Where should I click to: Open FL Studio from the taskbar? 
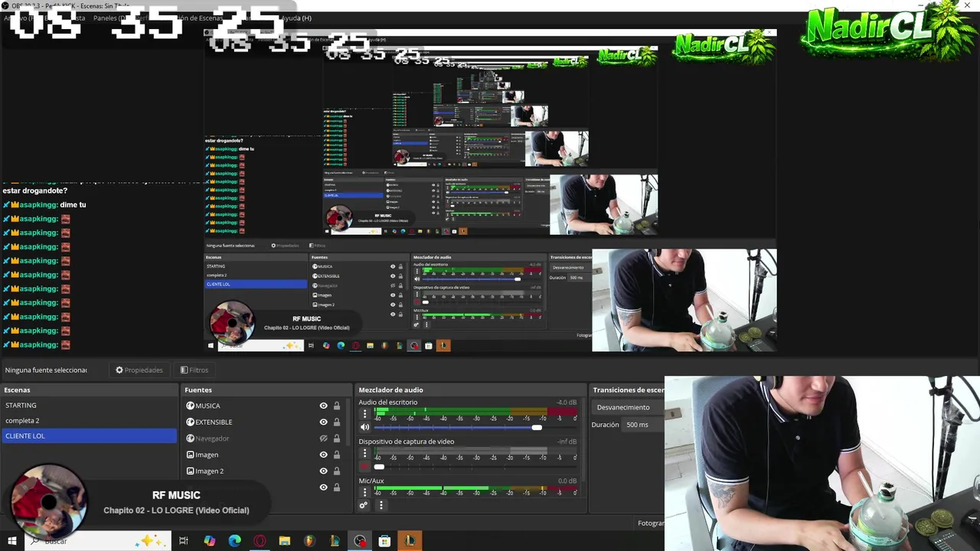point(309,541)
